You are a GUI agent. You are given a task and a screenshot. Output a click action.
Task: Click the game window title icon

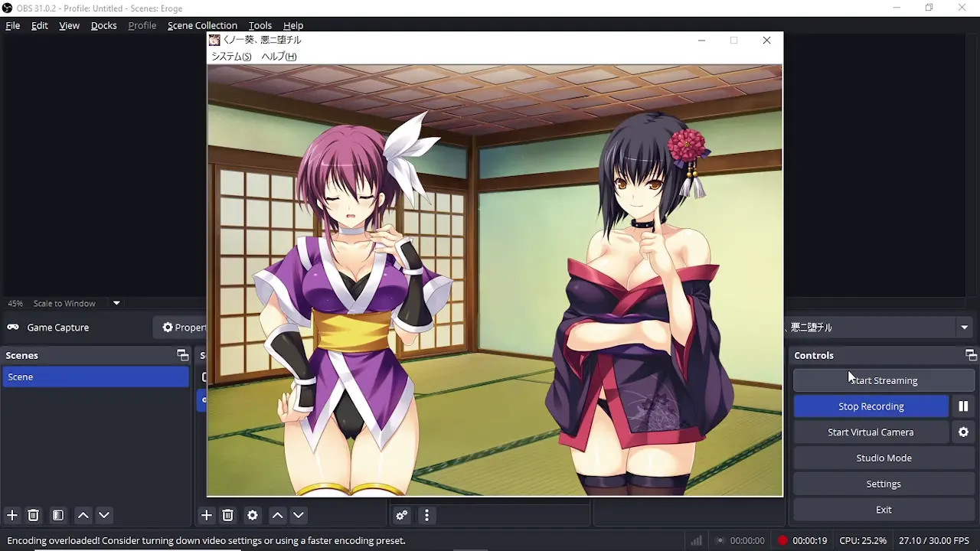tap(214, 40)
